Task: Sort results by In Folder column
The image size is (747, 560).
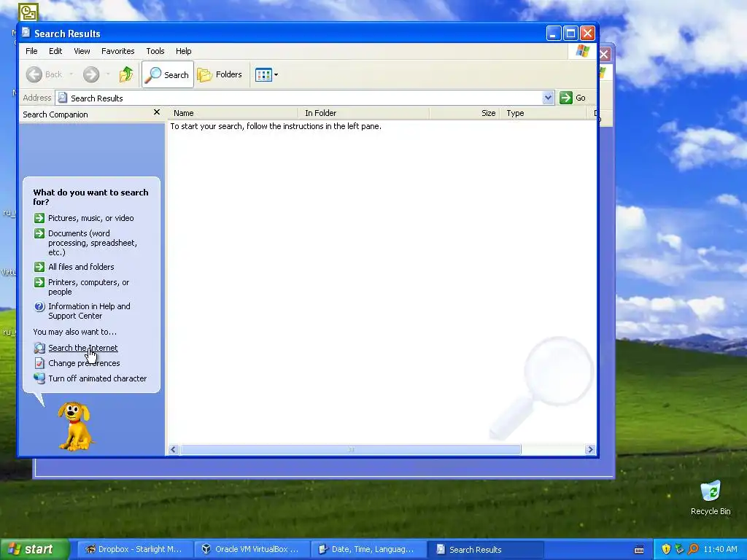Action: [364, 113]
